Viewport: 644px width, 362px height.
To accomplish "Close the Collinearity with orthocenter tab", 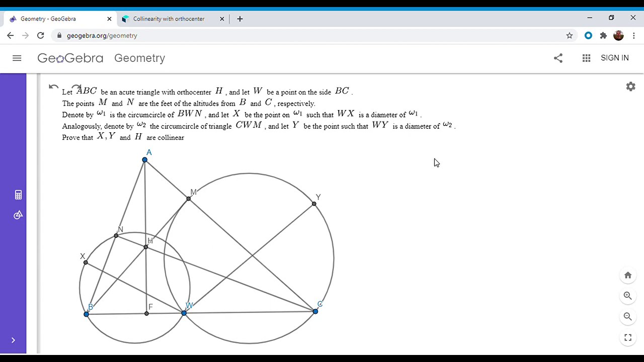I will 222,19.
